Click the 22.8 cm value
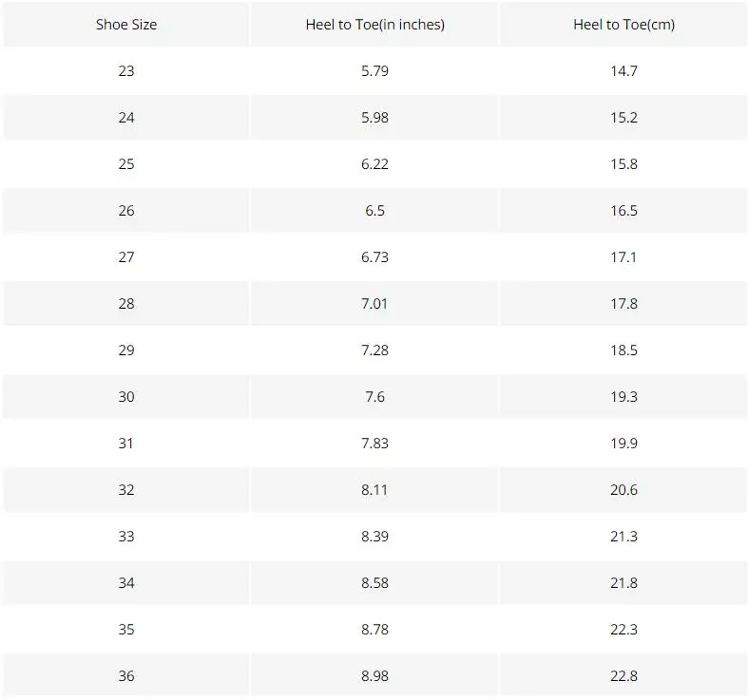Screen dimensions: 748x700 [623, 676]
